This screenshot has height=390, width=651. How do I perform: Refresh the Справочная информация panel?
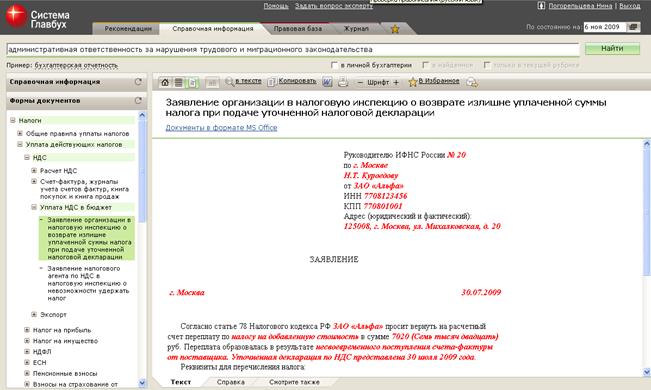pos(138,82)
